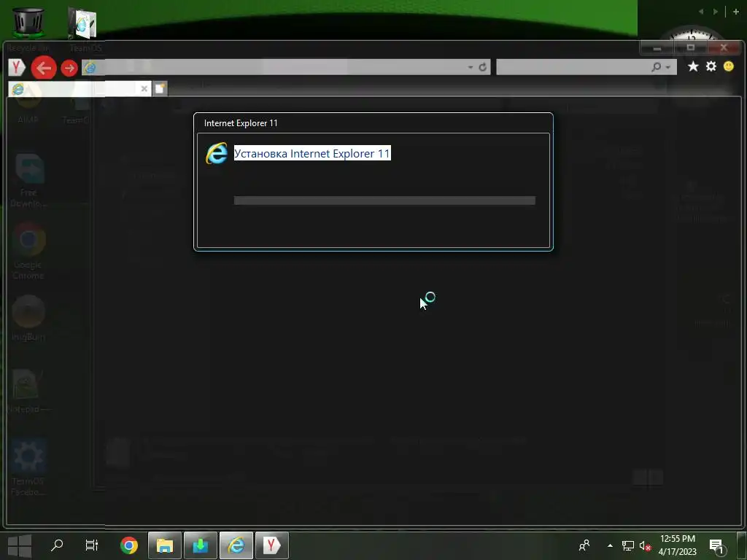Open search provider dropdown arrow
Screen dimensions: 747x560
click(x=668, y=68)
